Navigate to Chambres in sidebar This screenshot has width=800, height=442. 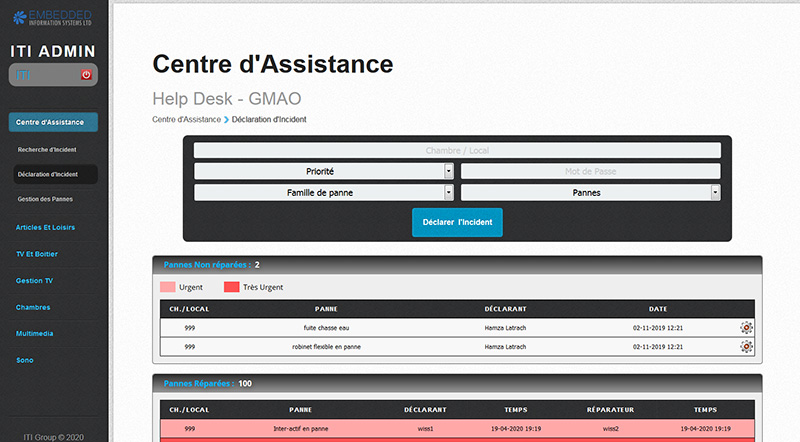pos(33,307)
